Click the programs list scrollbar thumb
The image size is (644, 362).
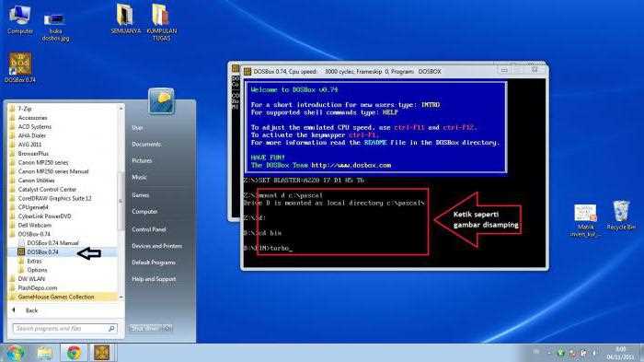click(121, 201)
